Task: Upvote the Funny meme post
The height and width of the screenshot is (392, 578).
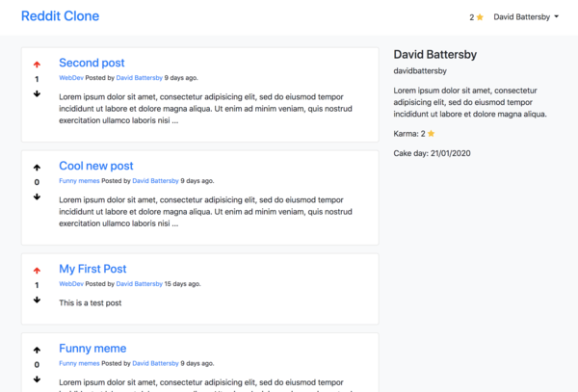Action: pyautogui.click(x=37, y=350)
